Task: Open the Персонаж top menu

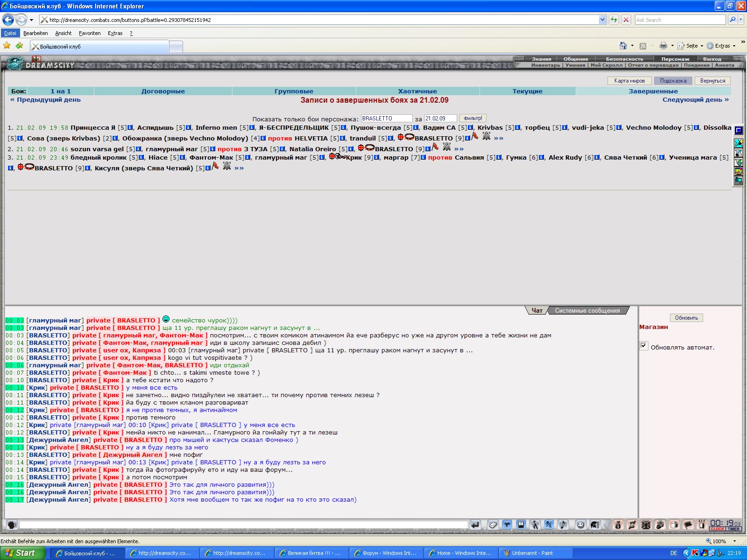Action: tap(675, 59)
